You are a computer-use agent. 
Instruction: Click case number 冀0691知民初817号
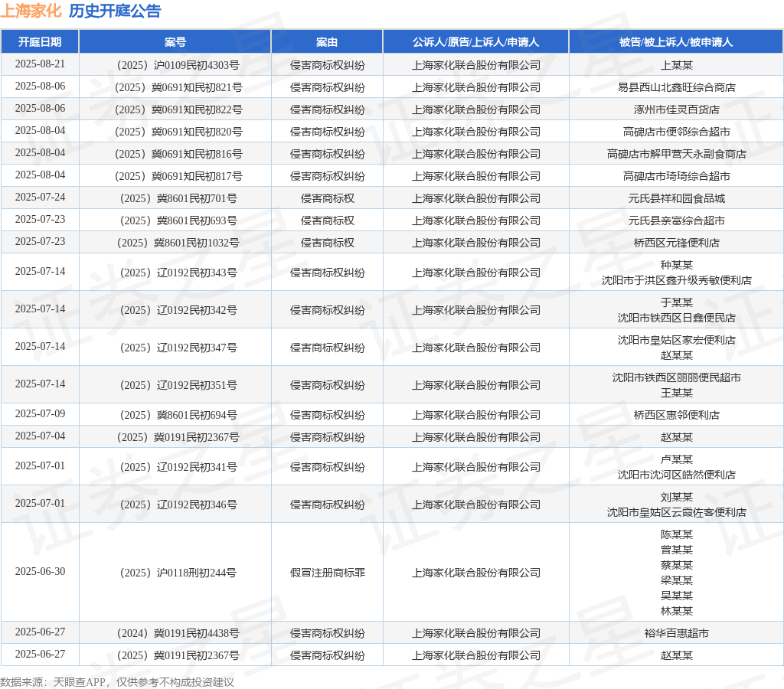178,177
